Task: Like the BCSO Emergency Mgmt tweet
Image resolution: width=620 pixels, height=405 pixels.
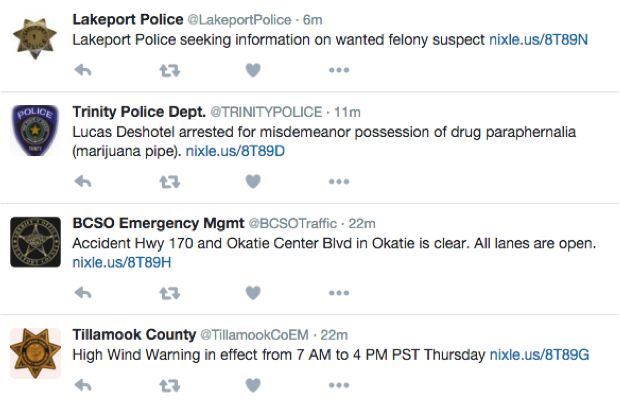Action: (x=253, y=293)
